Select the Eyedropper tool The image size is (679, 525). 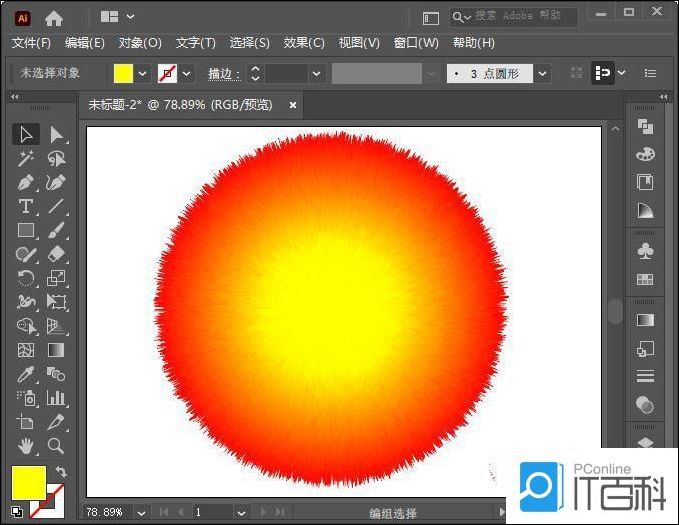[26, 375]
